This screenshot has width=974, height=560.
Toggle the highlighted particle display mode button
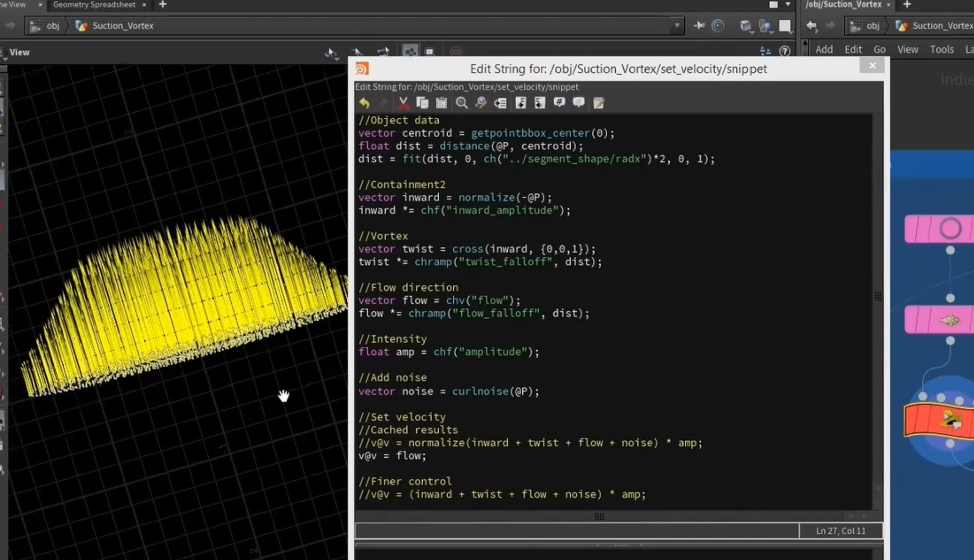pos(410,51)
